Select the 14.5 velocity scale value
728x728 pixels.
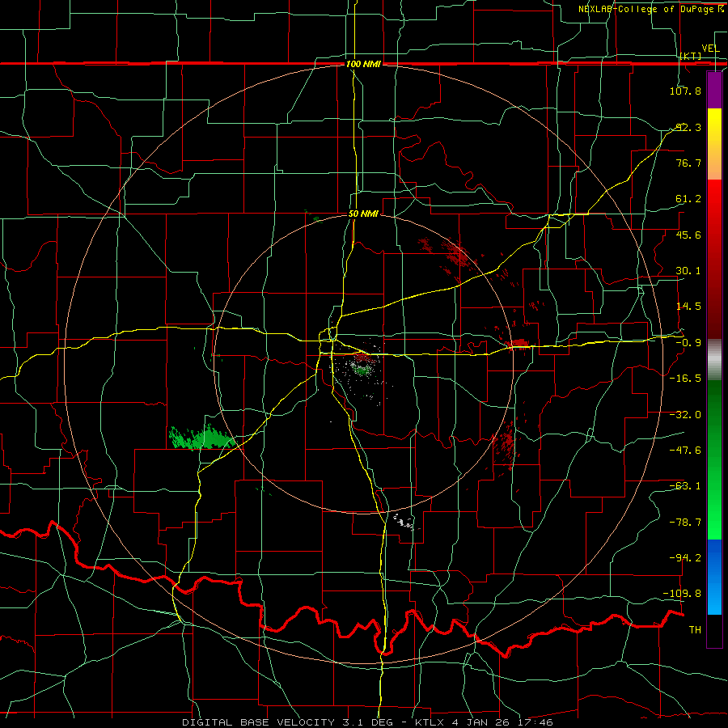(x=688, y=307)
